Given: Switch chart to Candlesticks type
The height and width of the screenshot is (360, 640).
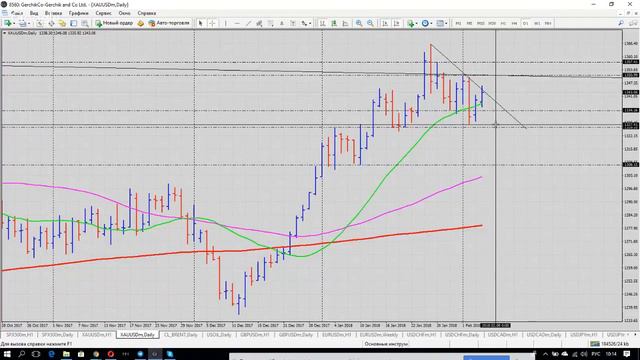Looking at the screenshot, I should click(x=334, y=23).
